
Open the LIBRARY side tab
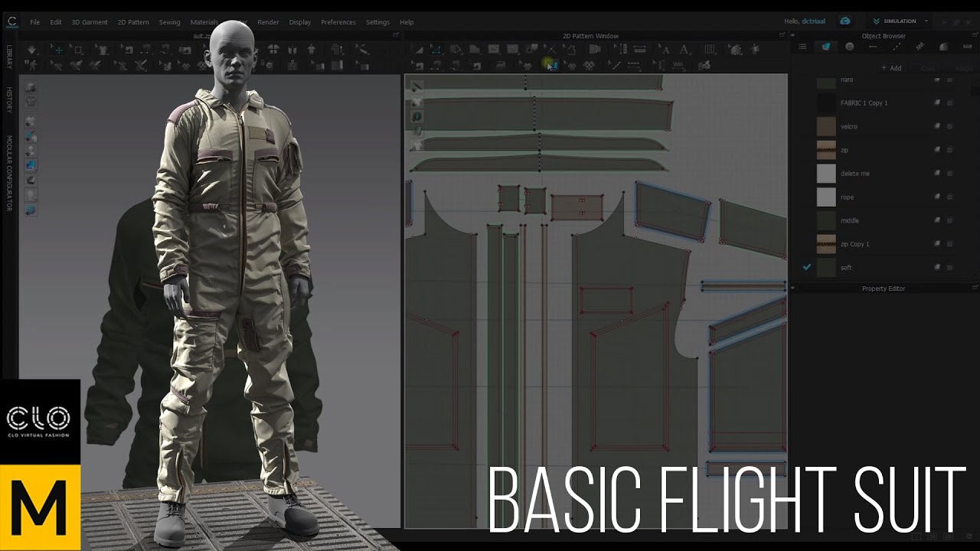click(9, 57)
